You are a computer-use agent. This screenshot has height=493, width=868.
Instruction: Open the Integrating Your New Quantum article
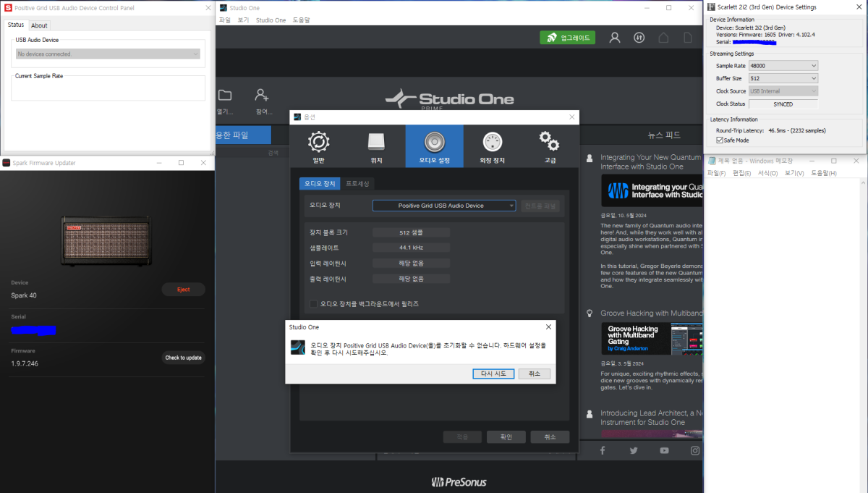[651, 161]
